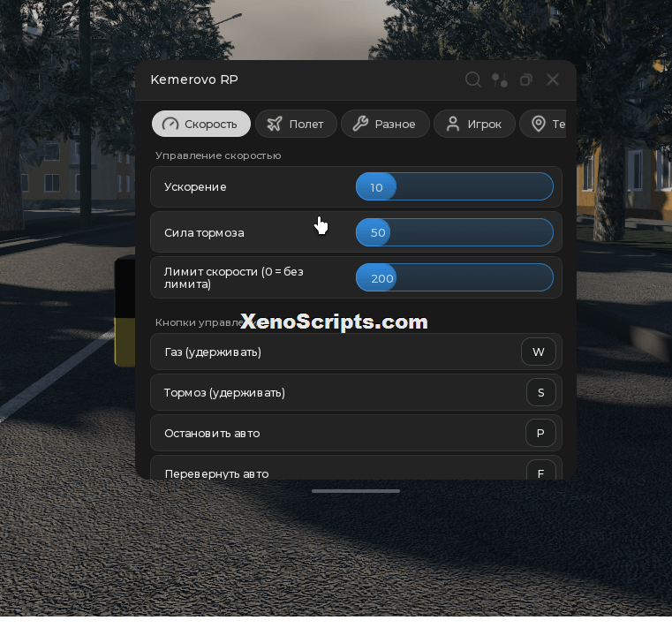
Task: Select the Скорость tab
Action: point(201,124)
